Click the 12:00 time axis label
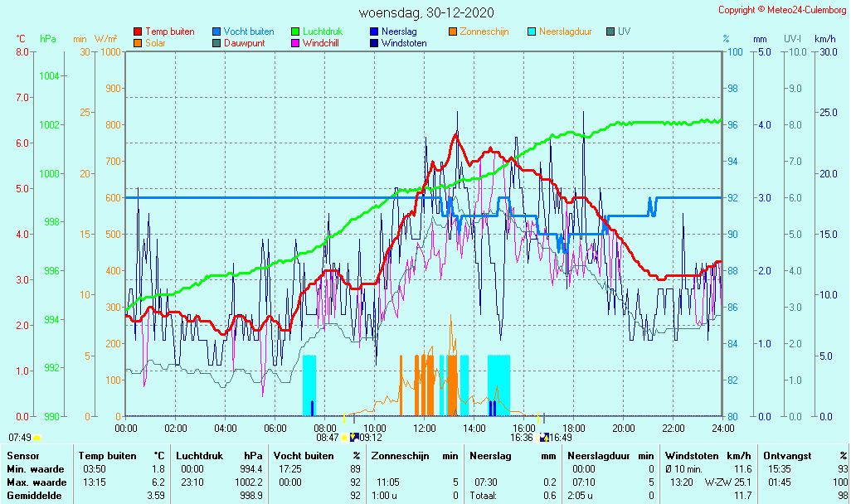Image resolution: width=851 pixels, height=504 pixels. tap(425, 428)
